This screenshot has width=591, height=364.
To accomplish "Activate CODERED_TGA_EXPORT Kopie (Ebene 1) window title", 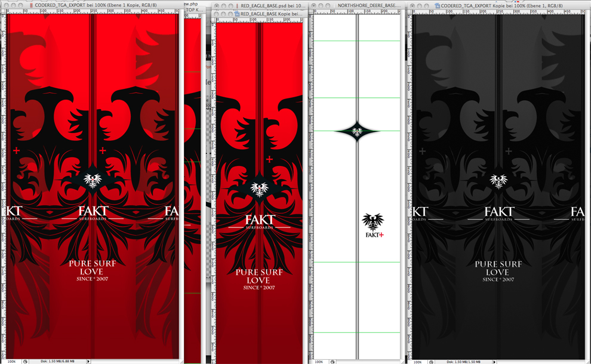I will click(x=501, y=6).
